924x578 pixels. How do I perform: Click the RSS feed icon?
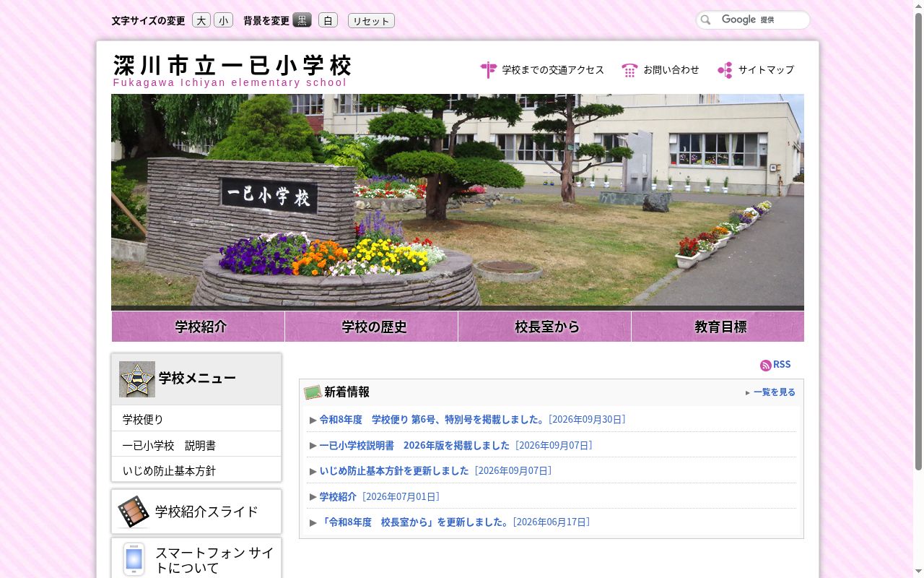pos(765,365)
